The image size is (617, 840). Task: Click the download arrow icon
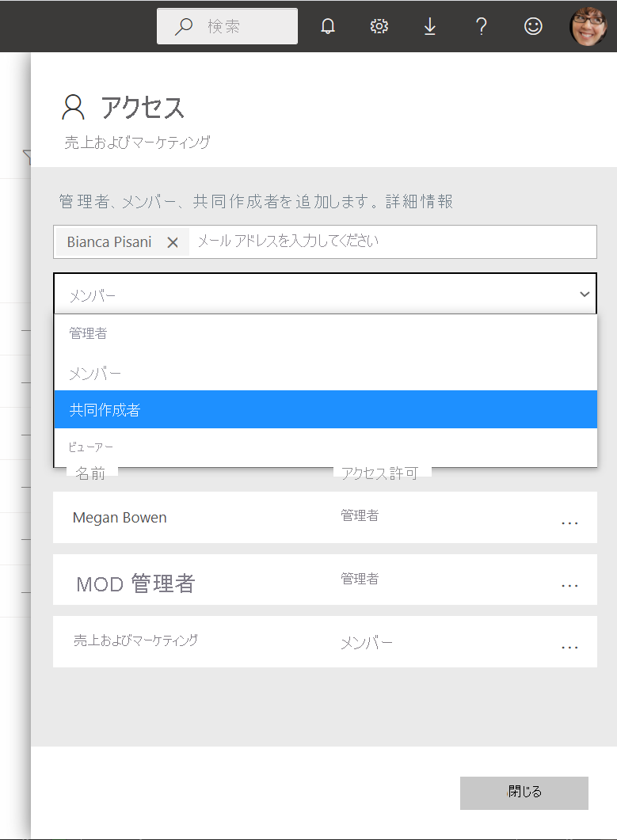430,25
